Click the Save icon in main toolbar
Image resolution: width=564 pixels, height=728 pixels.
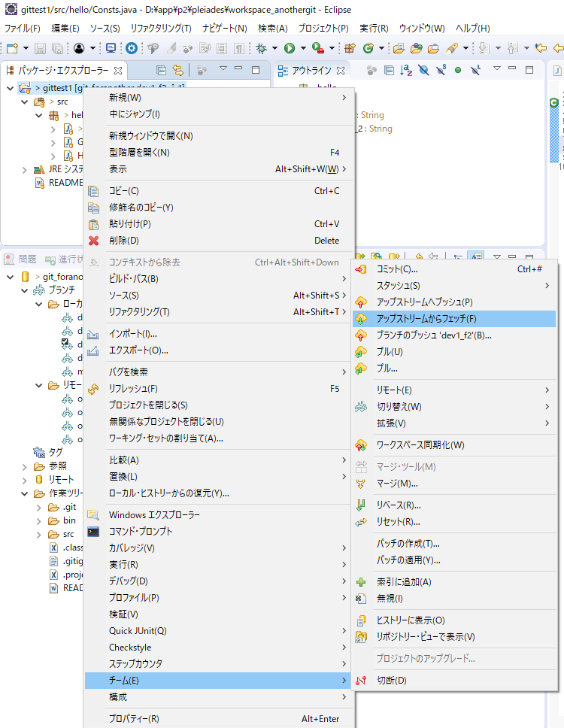coord(41,48)
